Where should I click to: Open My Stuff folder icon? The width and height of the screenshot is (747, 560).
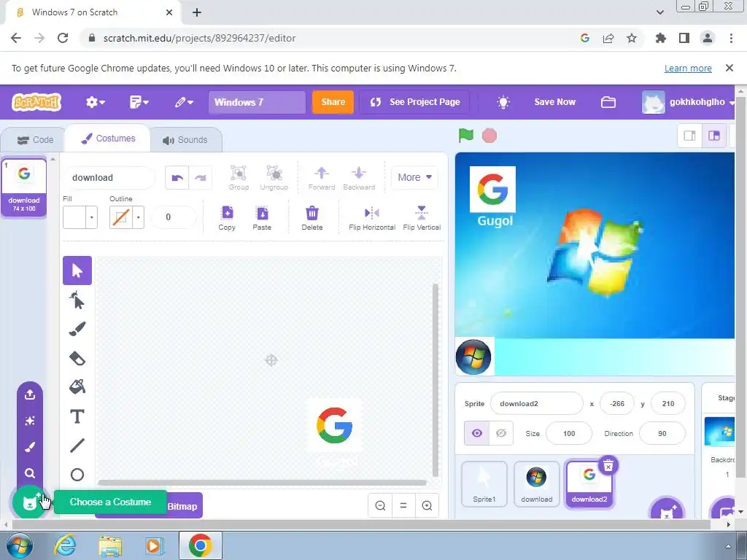[x=608, y=102]
